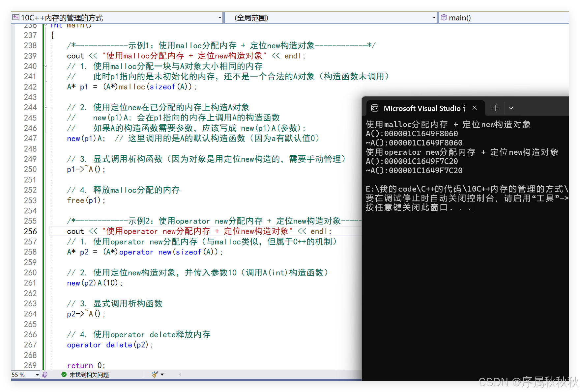Select the Microsoft Visual Studio console tab
The image size is (580, 392).
(x=425, y=108)
